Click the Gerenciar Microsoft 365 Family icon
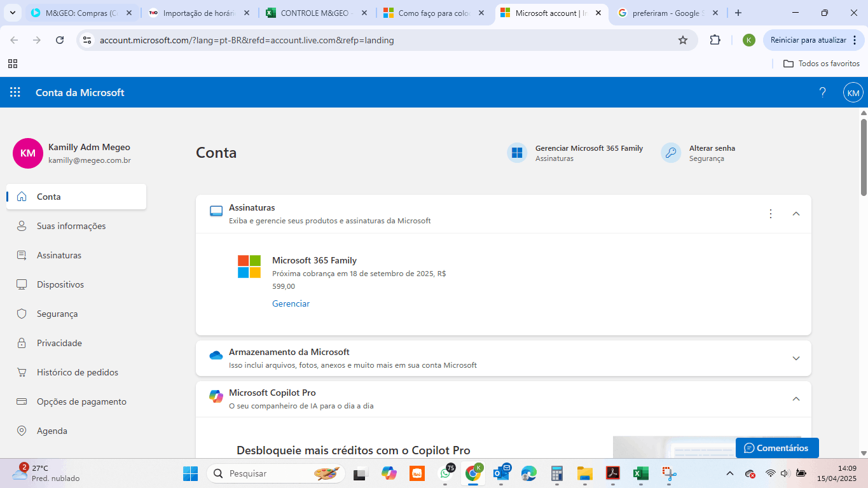The width and height of the screenshot is (868, 488). [517, 153]
